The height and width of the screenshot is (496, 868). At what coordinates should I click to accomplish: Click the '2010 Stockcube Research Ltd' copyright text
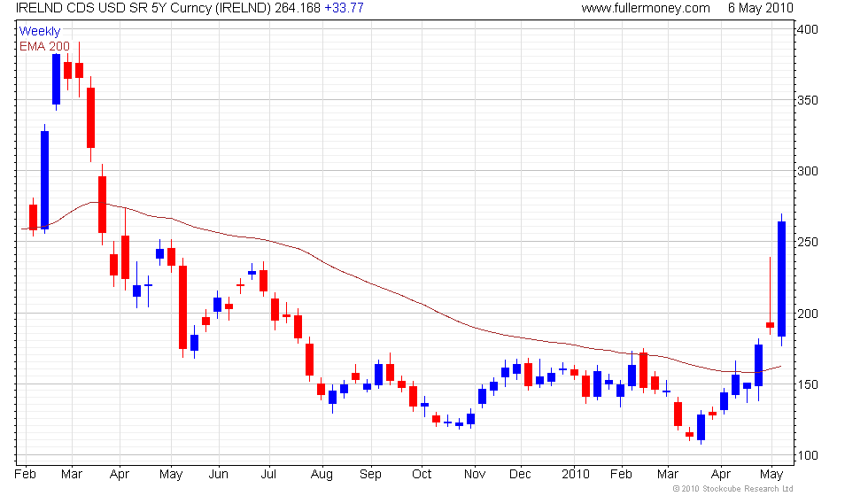point(733,489)
